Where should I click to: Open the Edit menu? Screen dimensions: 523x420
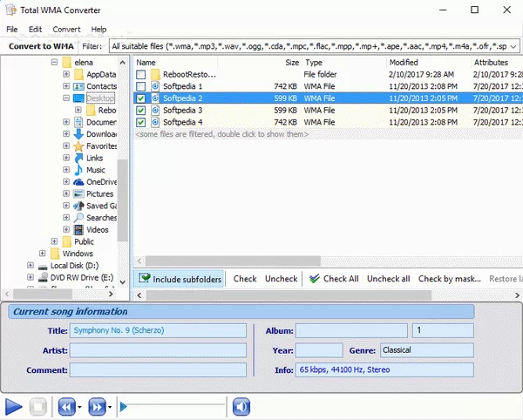(x=35, y=29)
